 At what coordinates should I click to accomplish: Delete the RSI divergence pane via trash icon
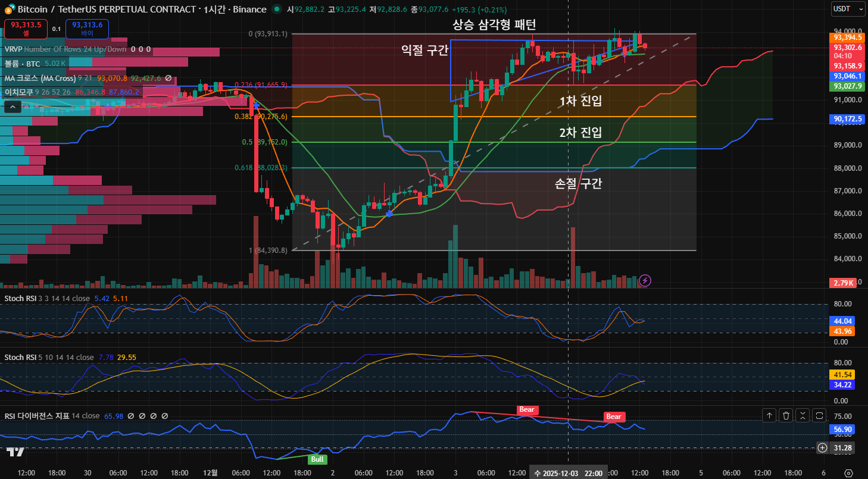(x=786, y=416)
